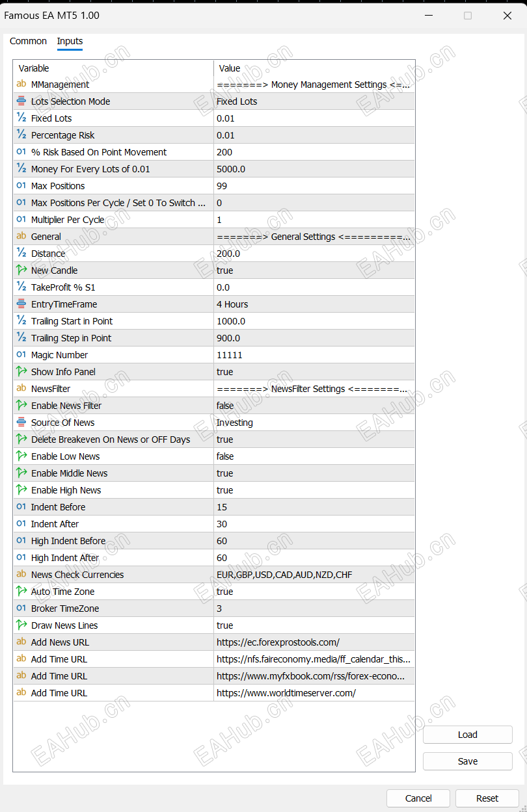The image size is (527, 812).
Task: Click the enum icon beside EntryTimeFrame
Action: [x=21, y=304]
